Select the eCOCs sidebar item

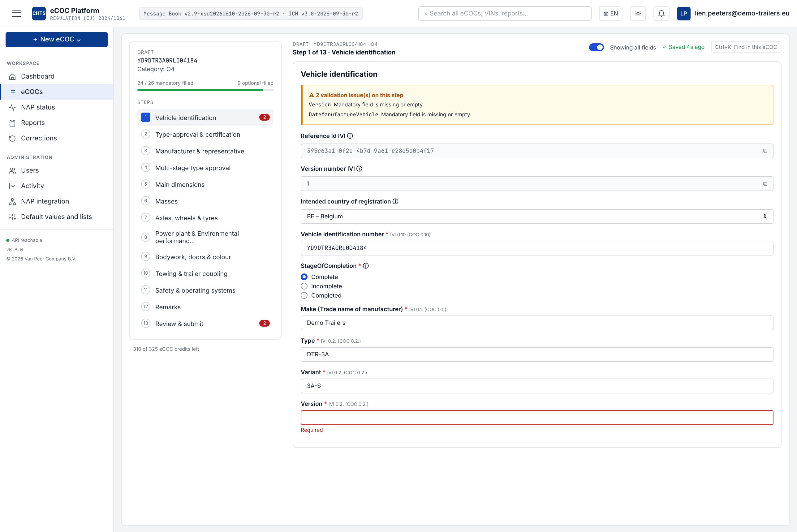[57, 92]
